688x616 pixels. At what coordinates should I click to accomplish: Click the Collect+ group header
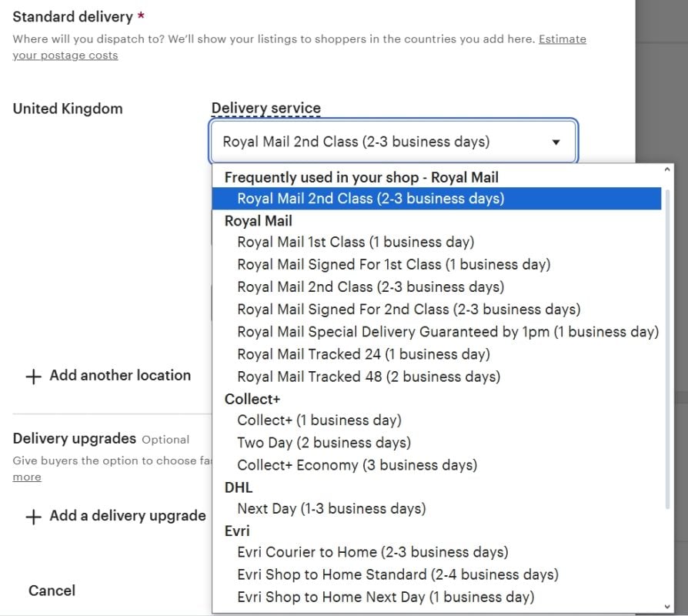(252, 399)
